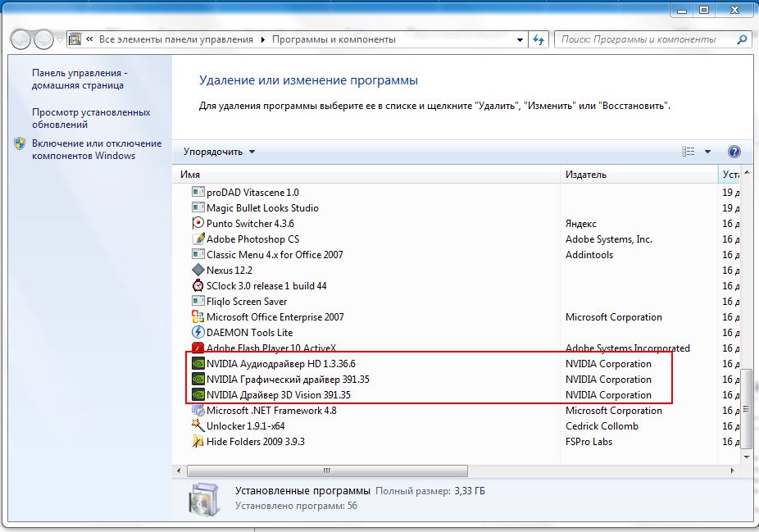Go back with the Back arrow button
Image resolution: width=759 pixels, height=532 pixels.
pos(20,39)
